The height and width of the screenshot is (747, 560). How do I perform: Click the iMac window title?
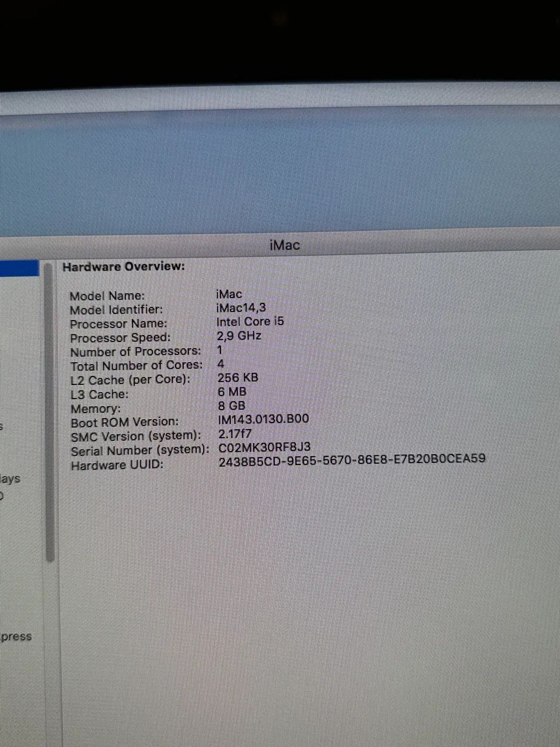point(285,245)
